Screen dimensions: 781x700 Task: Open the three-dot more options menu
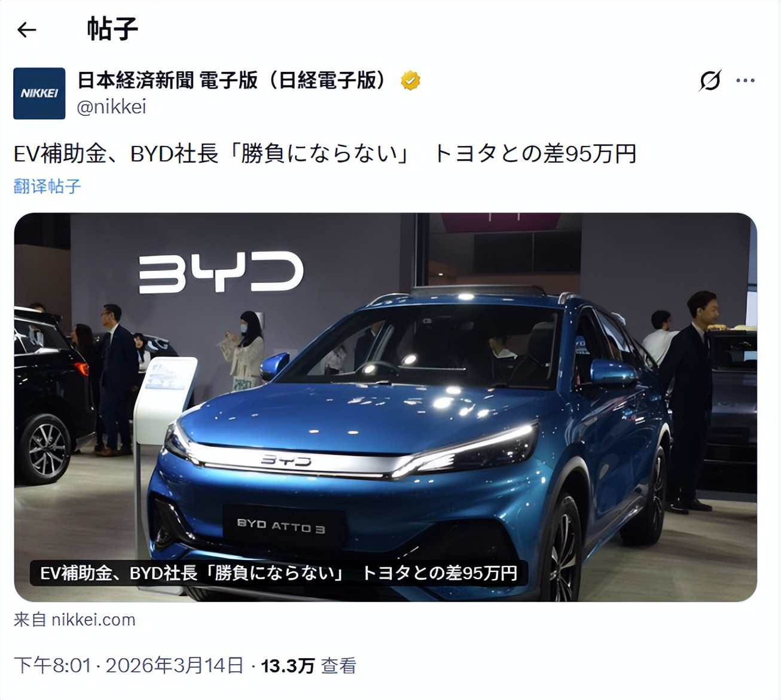745,80
